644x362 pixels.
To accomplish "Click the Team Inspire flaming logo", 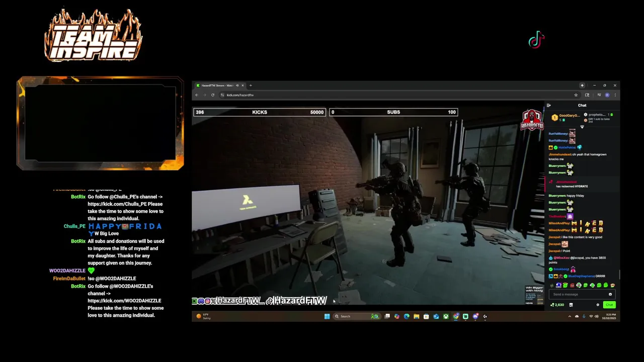I will (x=93, y=35).
